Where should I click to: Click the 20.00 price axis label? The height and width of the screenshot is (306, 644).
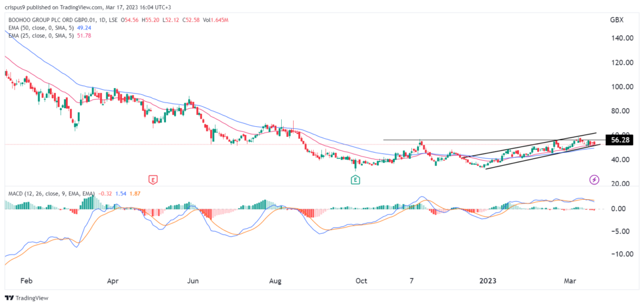pos(620,183)
